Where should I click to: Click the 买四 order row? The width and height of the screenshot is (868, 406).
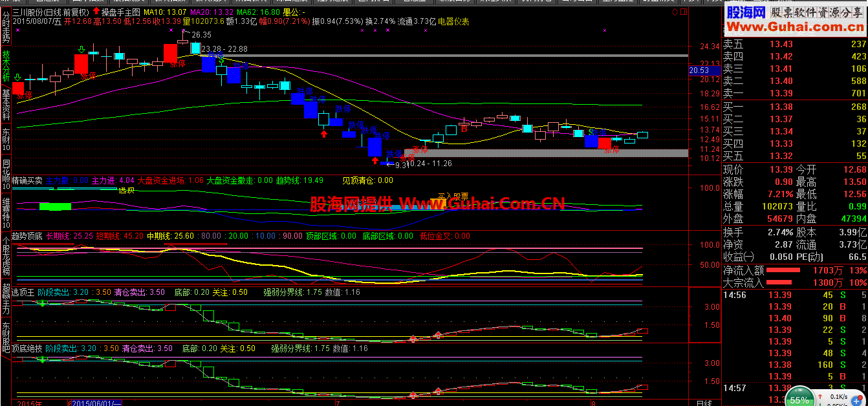pyautogui.click(x=794, y=144)
